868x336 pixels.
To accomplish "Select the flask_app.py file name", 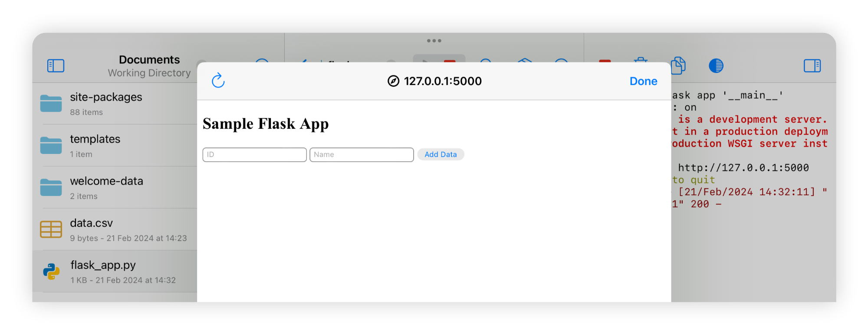I will pos(103,265).
